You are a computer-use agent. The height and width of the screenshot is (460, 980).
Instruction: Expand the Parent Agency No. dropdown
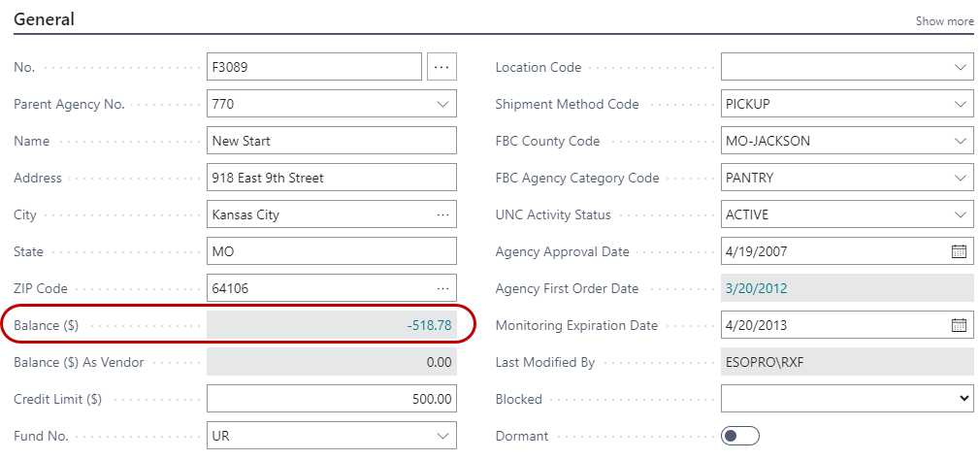click(x=442, y=104)
